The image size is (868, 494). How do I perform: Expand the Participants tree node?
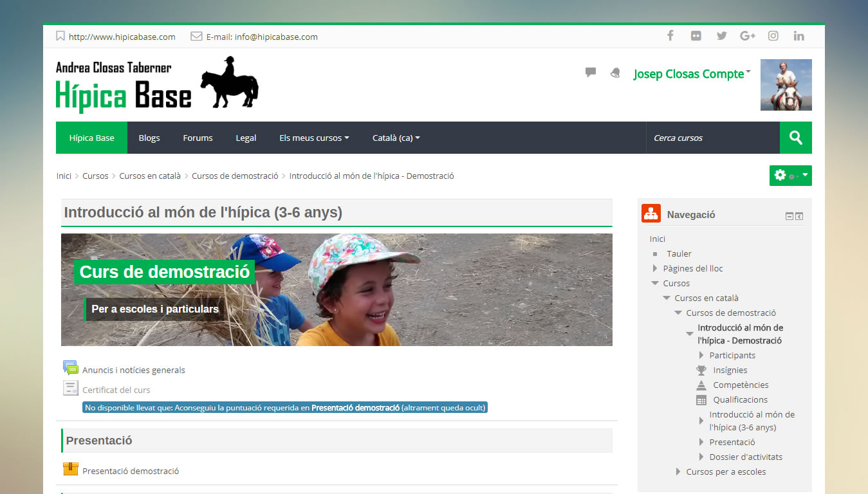[x=702, y=355]
